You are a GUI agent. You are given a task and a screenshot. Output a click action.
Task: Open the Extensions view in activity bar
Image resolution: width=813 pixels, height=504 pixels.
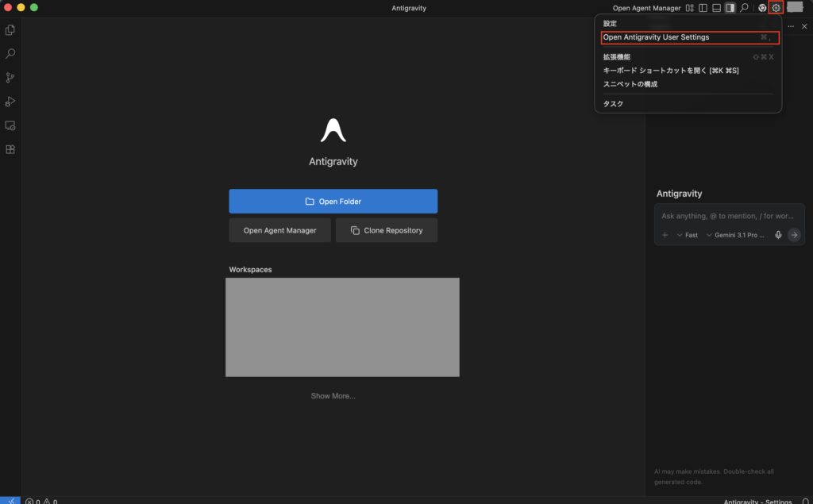(10, 149)
